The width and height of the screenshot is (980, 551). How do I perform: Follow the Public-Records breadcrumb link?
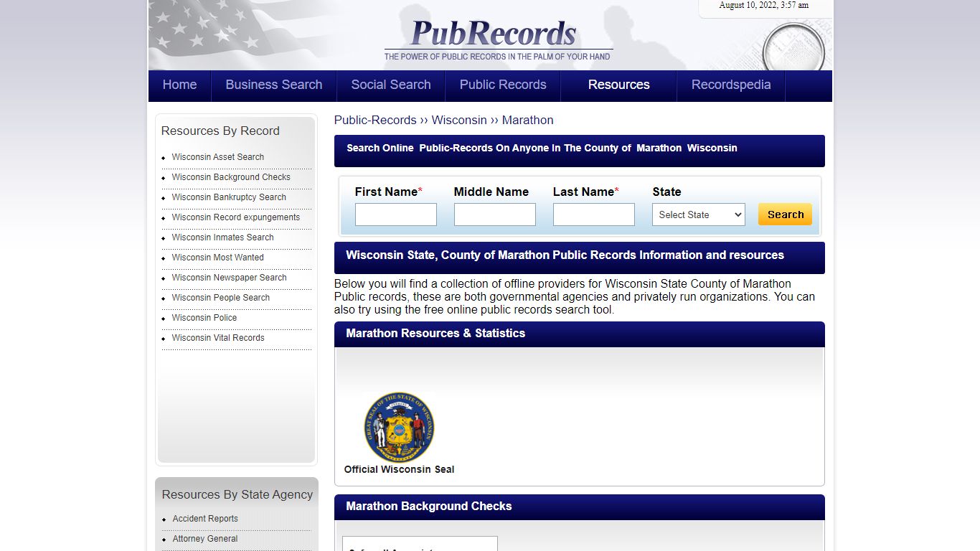tap(375, 120)
